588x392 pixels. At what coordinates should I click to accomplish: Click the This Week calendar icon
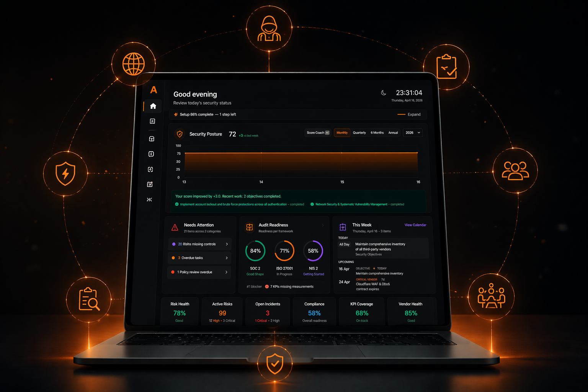(x=343, y=227)
